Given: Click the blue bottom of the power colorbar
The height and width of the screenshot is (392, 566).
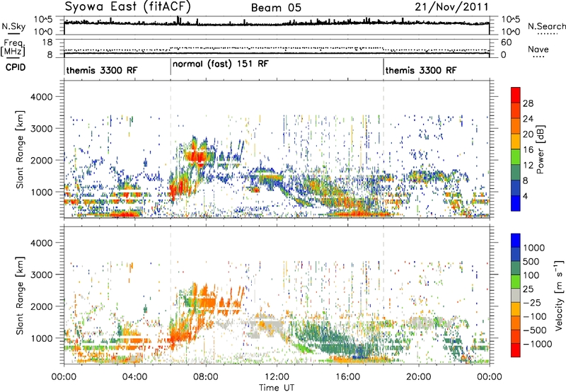Looking at the screenshot, I should click(x=516, y=204).
